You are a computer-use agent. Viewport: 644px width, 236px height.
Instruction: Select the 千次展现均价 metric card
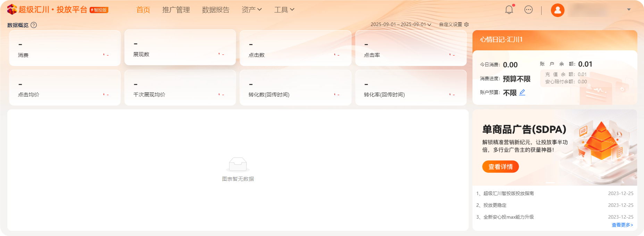tap(180, 87)
